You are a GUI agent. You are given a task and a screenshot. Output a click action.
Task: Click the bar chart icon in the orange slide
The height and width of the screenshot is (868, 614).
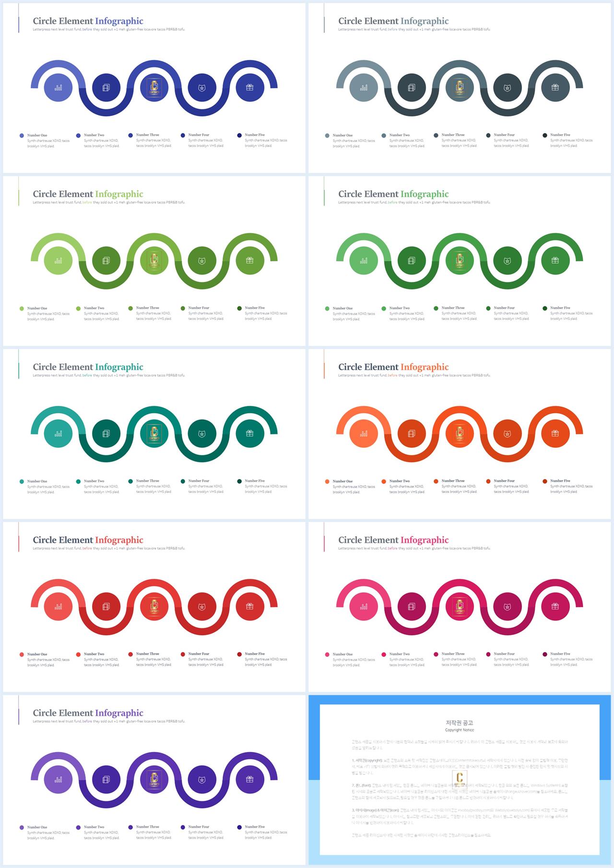364,434
